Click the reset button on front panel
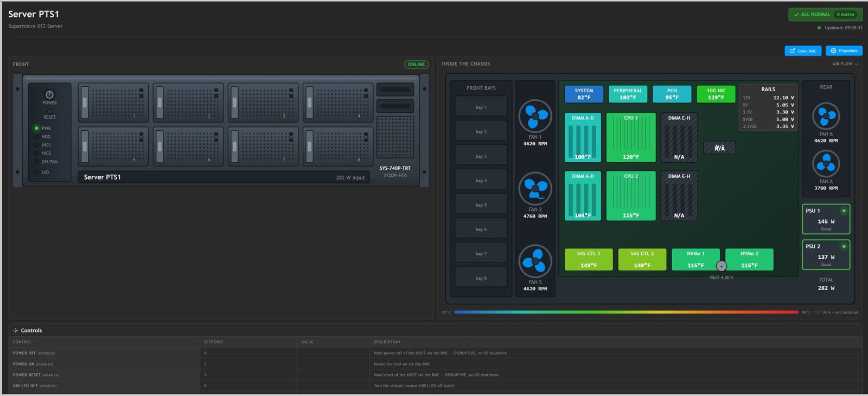868x396 pixels. [x=49, y=111]
